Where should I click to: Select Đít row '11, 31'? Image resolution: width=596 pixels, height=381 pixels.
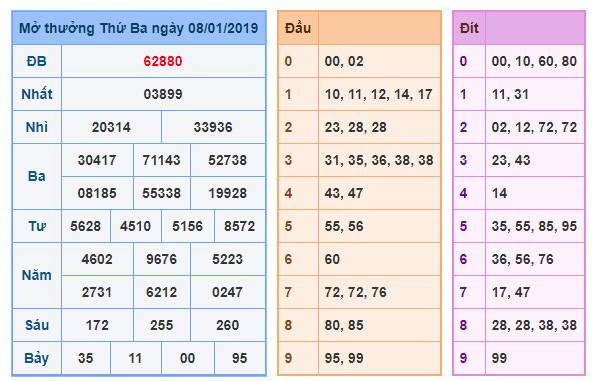(x=510, y=94)
